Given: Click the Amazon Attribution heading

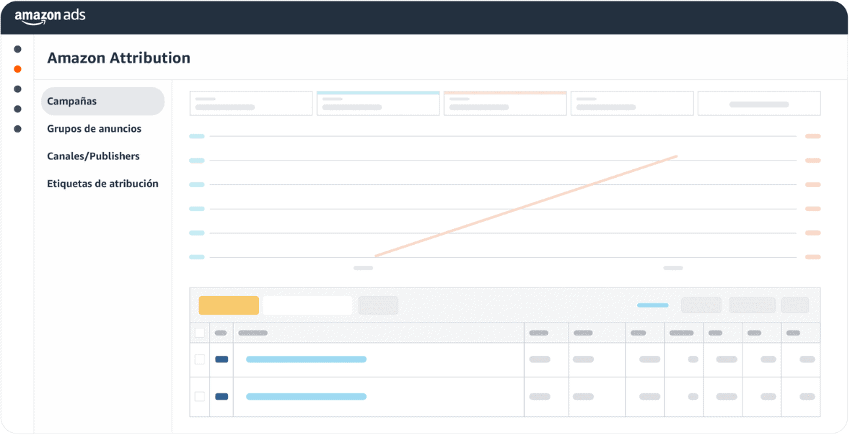Looking at the screenshot, I should pyautogui.click(x=119, y=58).
